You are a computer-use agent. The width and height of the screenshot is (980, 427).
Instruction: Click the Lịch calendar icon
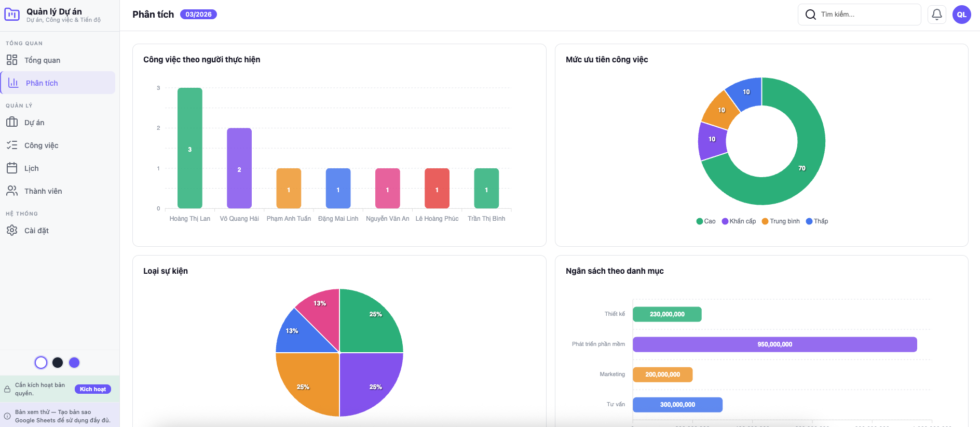pyautogui.click(x=12, y=168)
